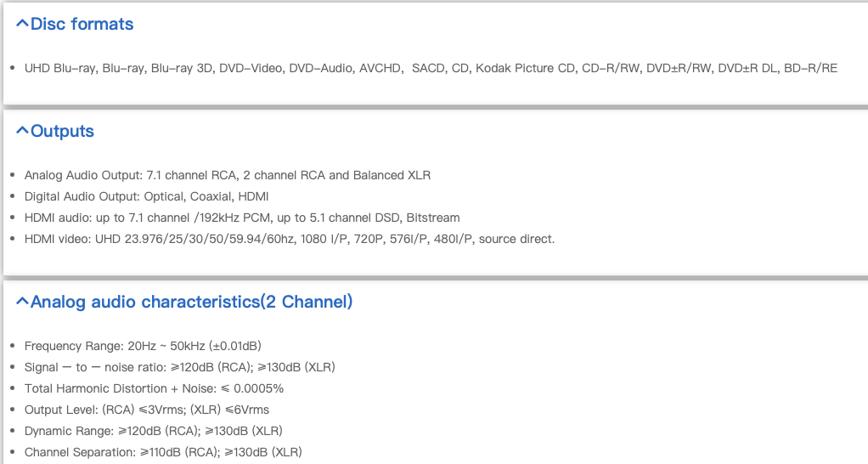Collapse Analog audio characteristics chevron arrow
Viewport: 868px width, 464px height.
point(22,303)
